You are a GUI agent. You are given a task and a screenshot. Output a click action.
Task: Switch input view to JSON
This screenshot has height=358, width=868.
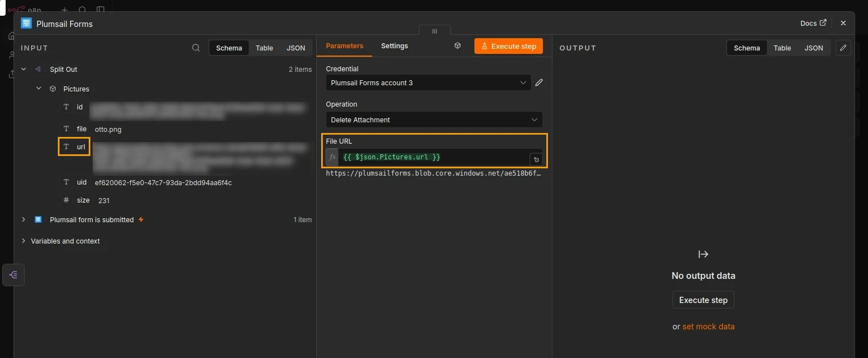coord(296,48)
